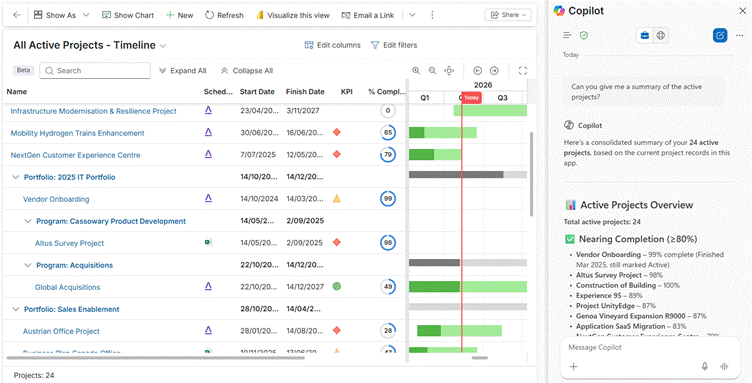Click the Vendor Onboarding amber KPI triangle

pyautogui.click(x=337, y=198)
